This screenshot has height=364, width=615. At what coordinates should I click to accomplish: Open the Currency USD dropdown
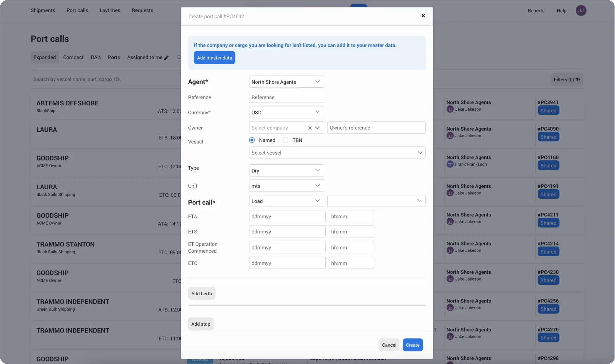tap(286, 112)
